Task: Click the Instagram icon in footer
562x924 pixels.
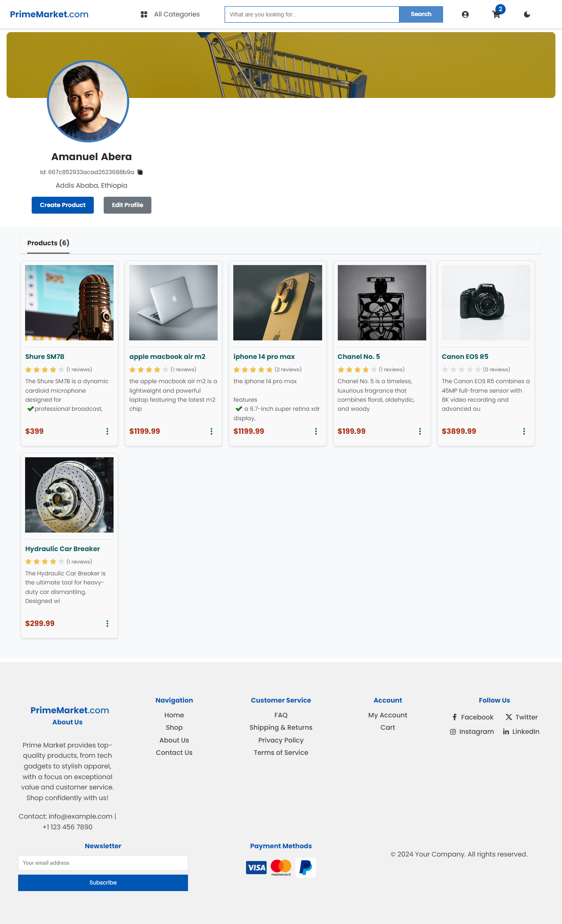Action: coord(453,732)
